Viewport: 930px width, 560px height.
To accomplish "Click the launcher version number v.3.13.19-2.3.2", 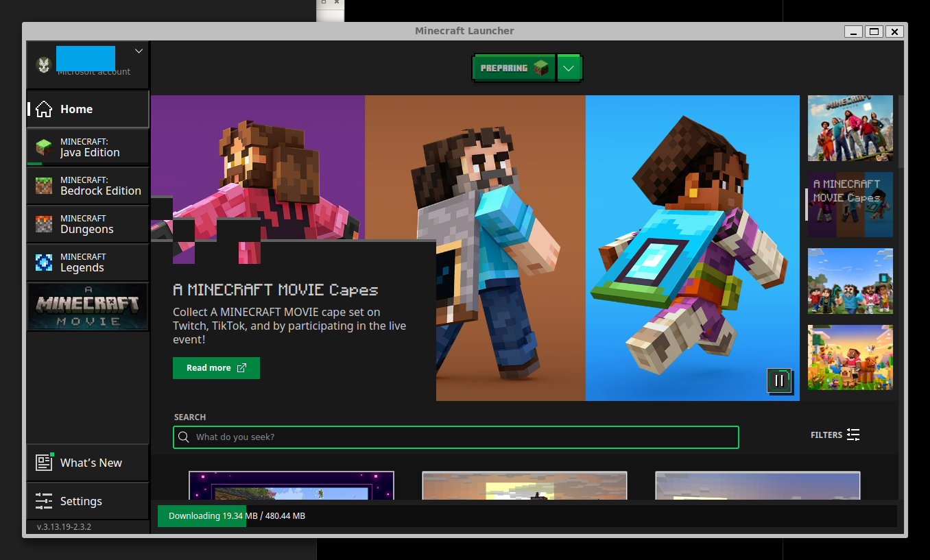I will (x=64, y=527).
